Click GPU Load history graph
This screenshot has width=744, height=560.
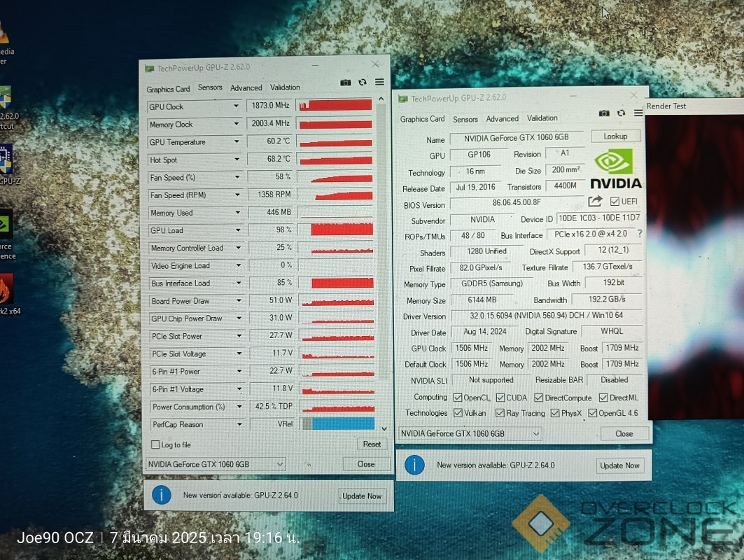[x=336, y=230]
